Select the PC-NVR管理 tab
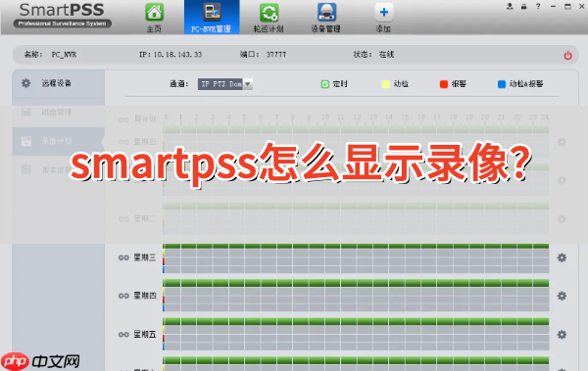This screenshot has width=588, height=371. click(x=212, y=18)
